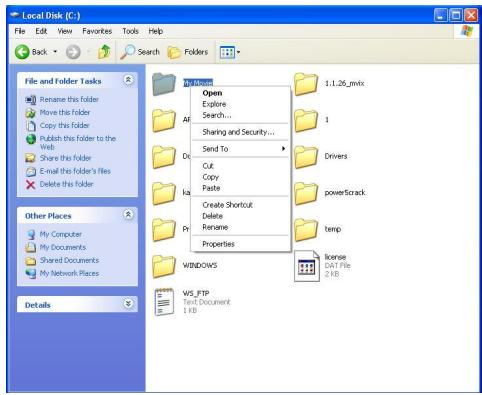The width and height of the screenshot is (482, 395).
Task: Open the Send To submenu
Action: coord(240,149)
